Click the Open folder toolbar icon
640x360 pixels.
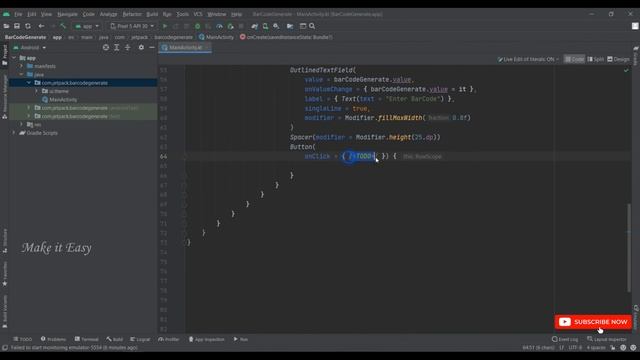click(x=6, y=26)
